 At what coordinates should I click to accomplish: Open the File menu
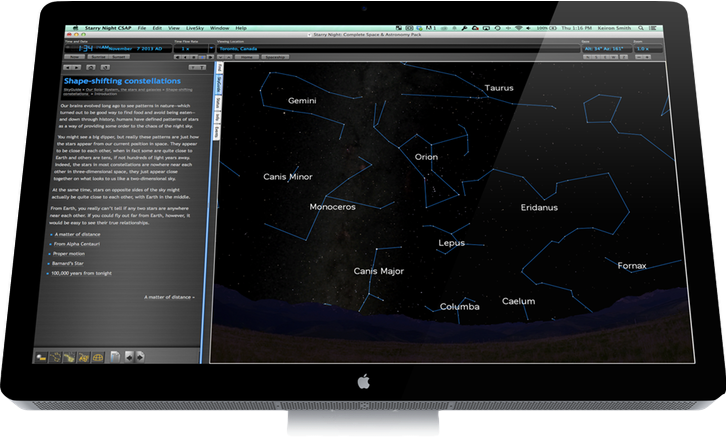tap(142, 28)
